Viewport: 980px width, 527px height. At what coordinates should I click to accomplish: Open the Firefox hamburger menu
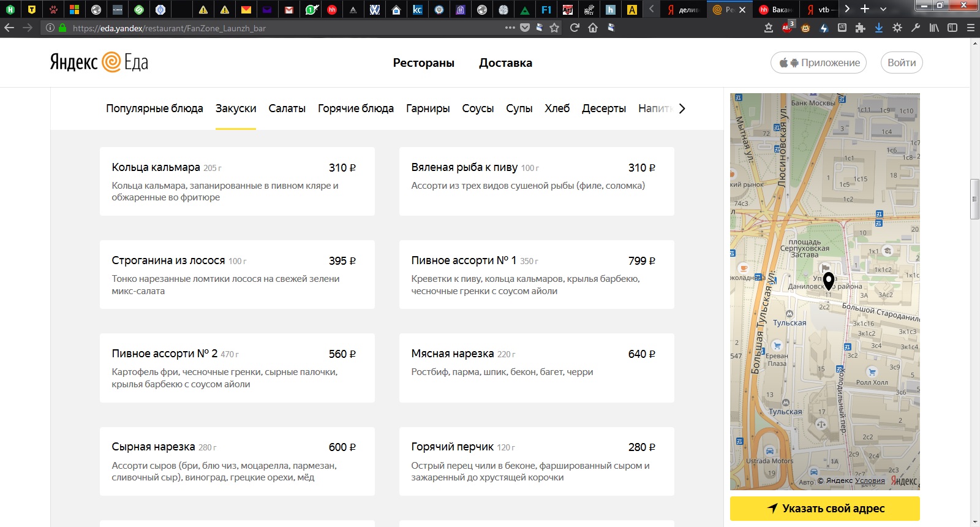(971, 28)
